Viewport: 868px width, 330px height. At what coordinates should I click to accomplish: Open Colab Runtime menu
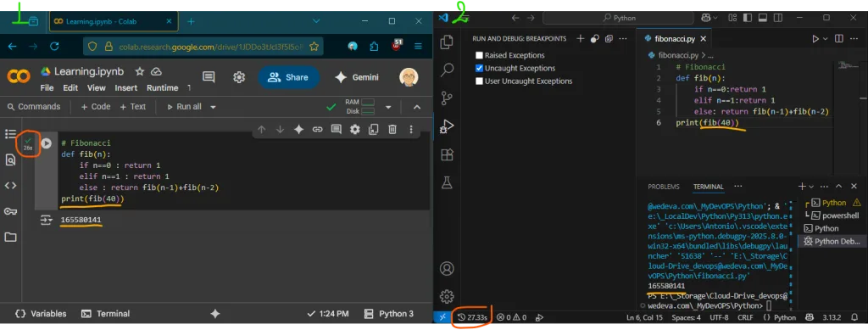[x=162, y=88]
